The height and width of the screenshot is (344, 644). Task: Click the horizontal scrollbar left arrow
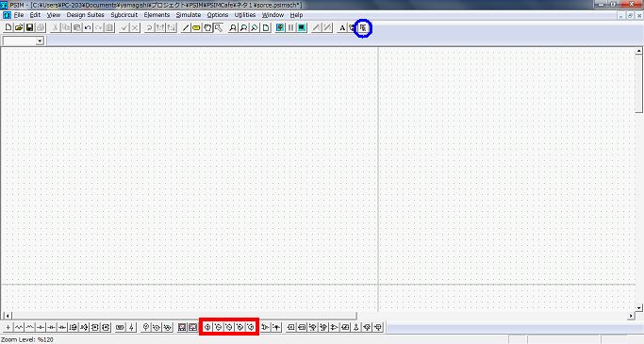pyautogui.click(x=7, y=316)
